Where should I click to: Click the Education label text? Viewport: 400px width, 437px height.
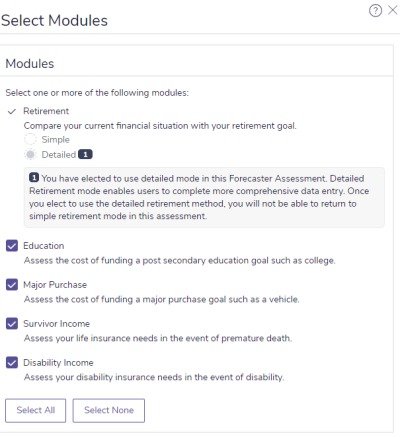click(44, 246)
